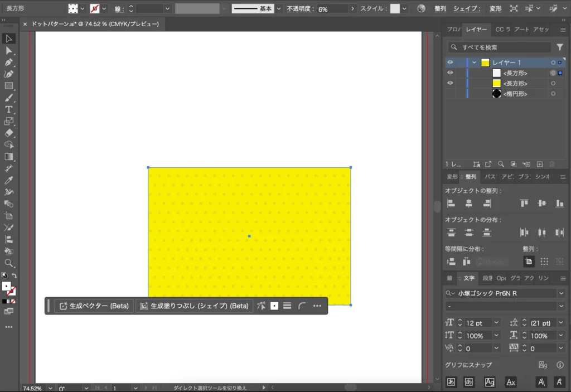Click the 生成ベクター (Beta) button

point(93,306)
